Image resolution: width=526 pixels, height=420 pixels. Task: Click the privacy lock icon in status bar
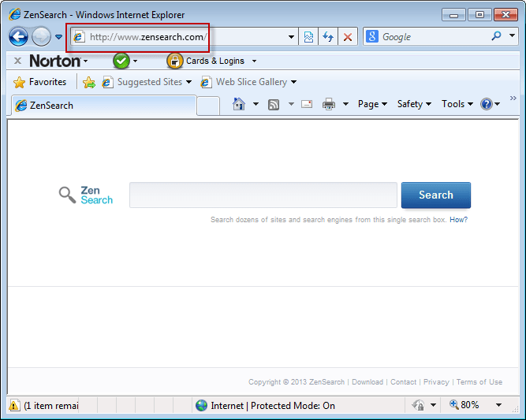pyautogui.click(x=418, y=405)
